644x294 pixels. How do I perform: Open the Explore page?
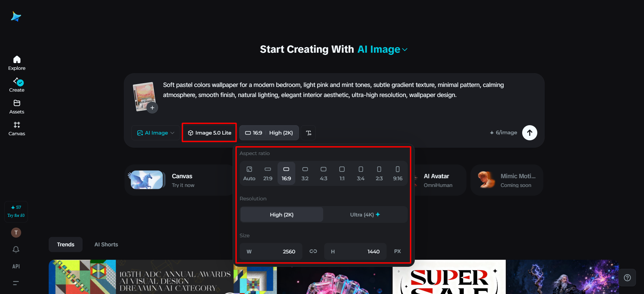17,63
